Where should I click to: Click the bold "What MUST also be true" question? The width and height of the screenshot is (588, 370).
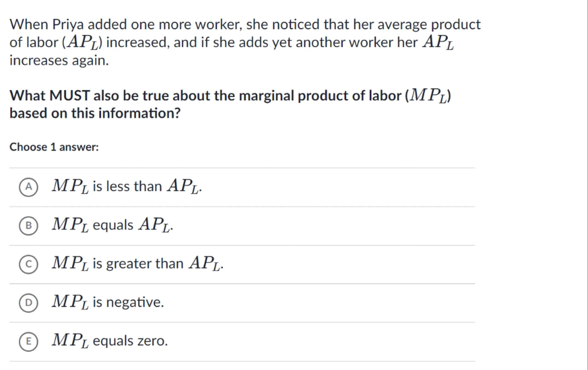tap(207, 96)
